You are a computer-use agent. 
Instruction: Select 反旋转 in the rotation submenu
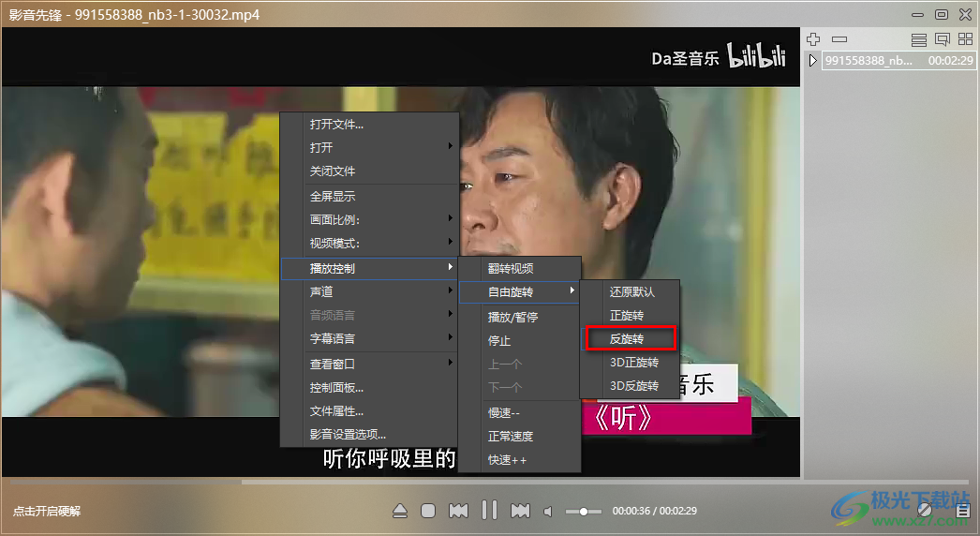point(629,338)
